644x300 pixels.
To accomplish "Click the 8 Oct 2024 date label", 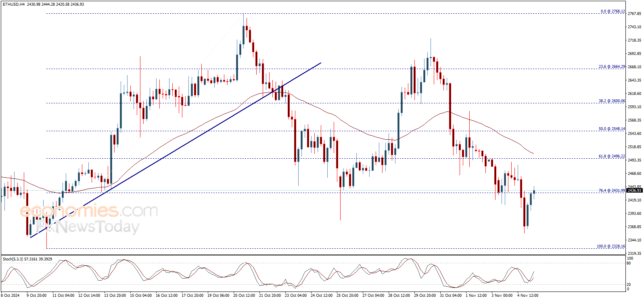I will (10, 296).
